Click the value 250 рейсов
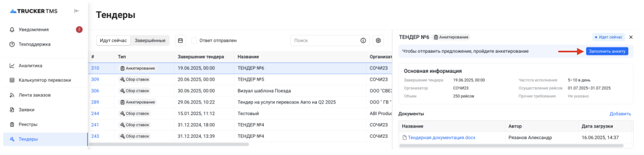The image size is (644, 155). point(463,96)
